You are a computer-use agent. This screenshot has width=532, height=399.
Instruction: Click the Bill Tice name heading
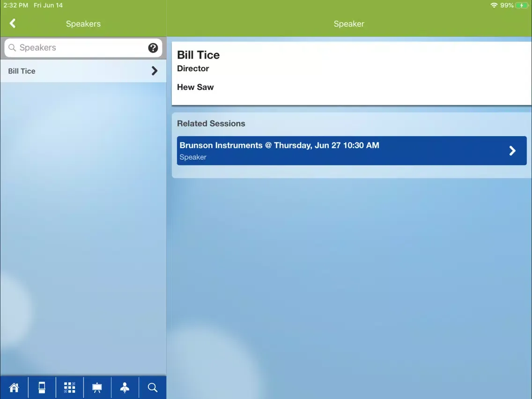pyautogui.click(x=198, y=55)
